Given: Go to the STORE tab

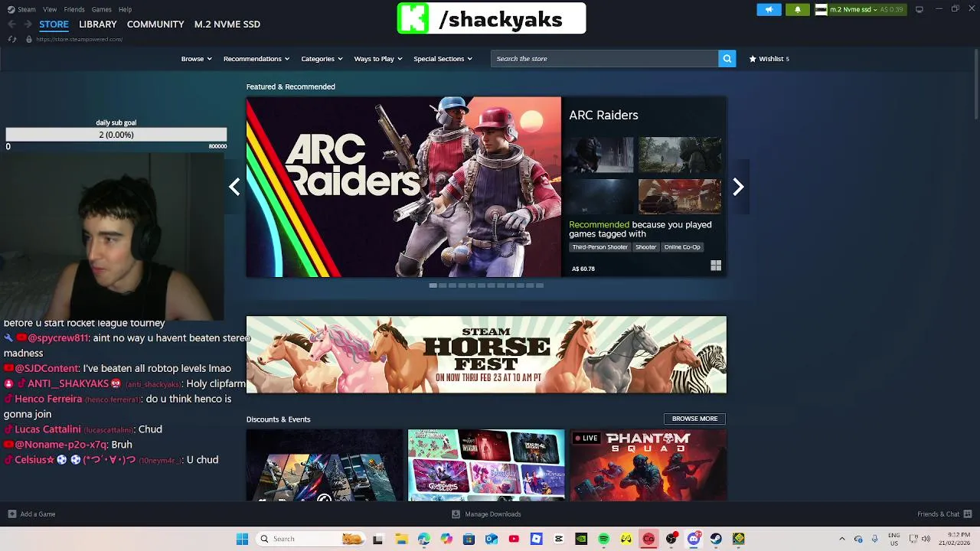Looking at the screenshot, I should click(54, 24).
